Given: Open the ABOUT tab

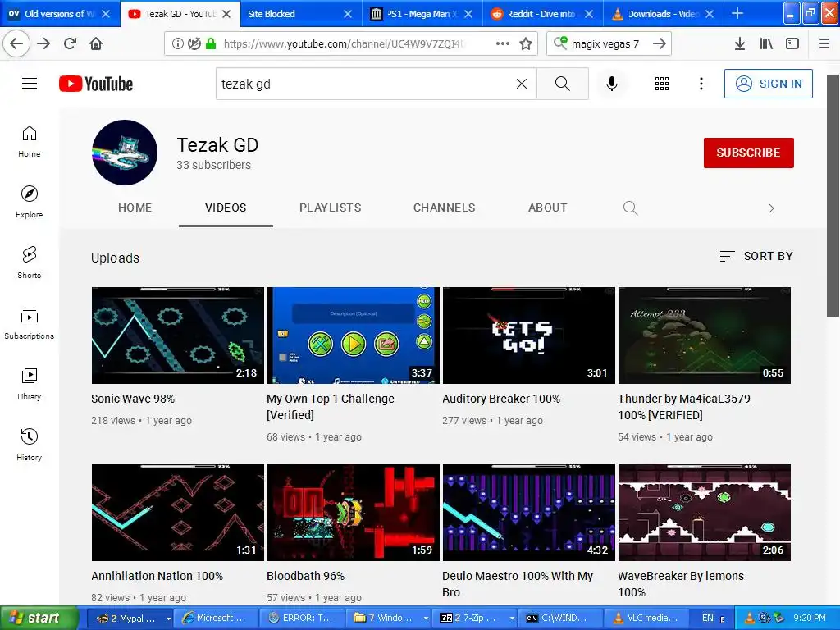Looking at the screenshot, I should 547,208.
